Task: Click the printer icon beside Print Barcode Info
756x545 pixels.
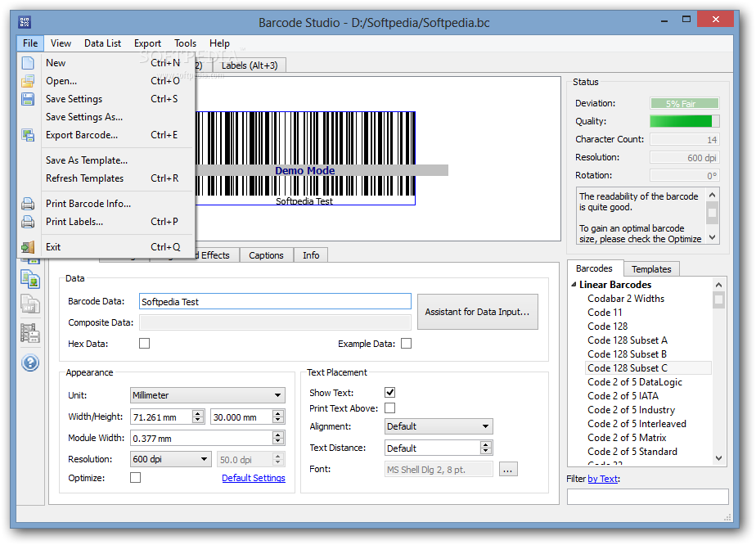Action: tap(28, 204)
